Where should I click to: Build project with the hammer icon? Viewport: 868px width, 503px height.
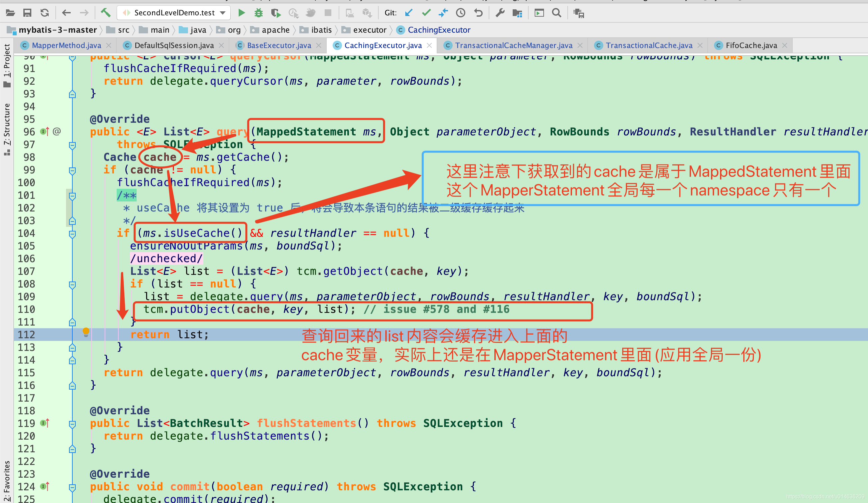(105, 13)
